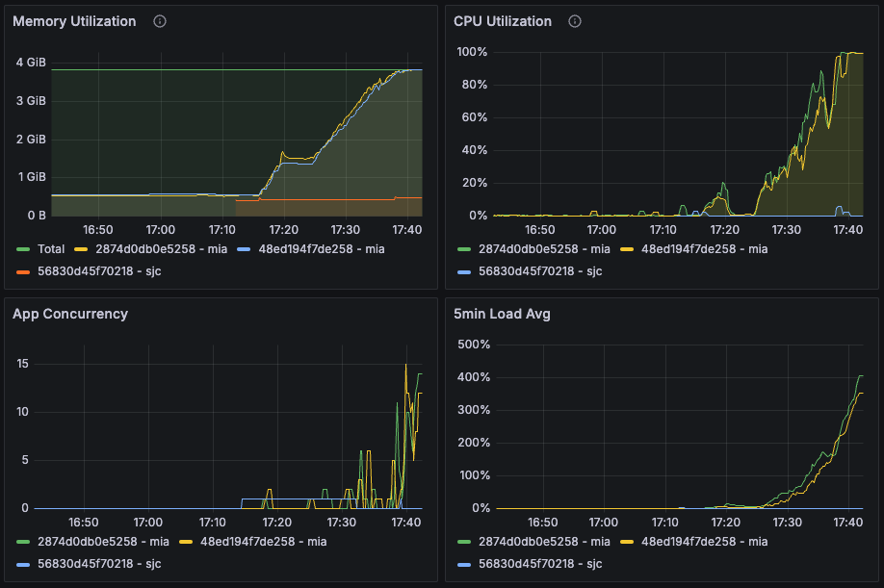Click the Memory Utilization info icon
The width and height of the screenshot is (884, 588).
click(160, 21)
